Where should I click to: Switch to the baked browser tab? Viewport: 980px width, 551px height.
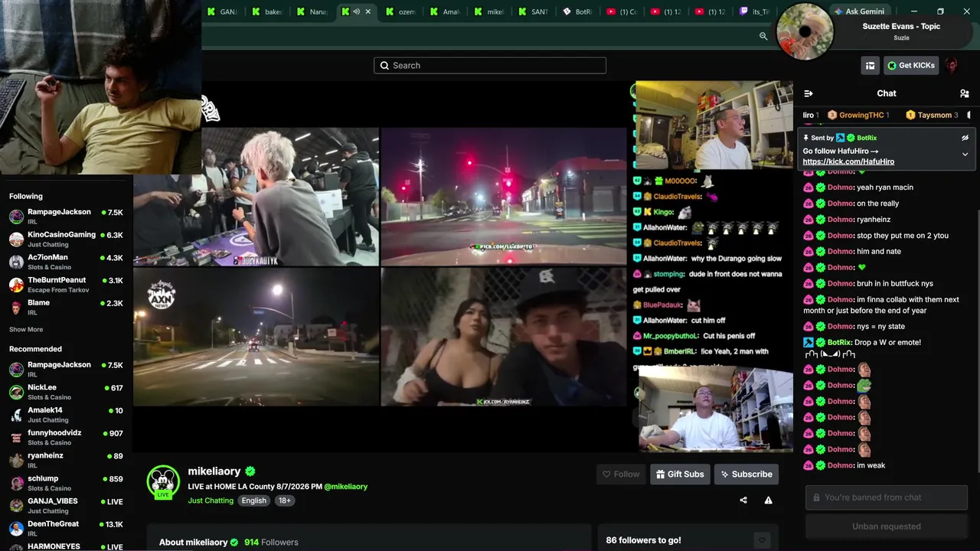(267, 11)
